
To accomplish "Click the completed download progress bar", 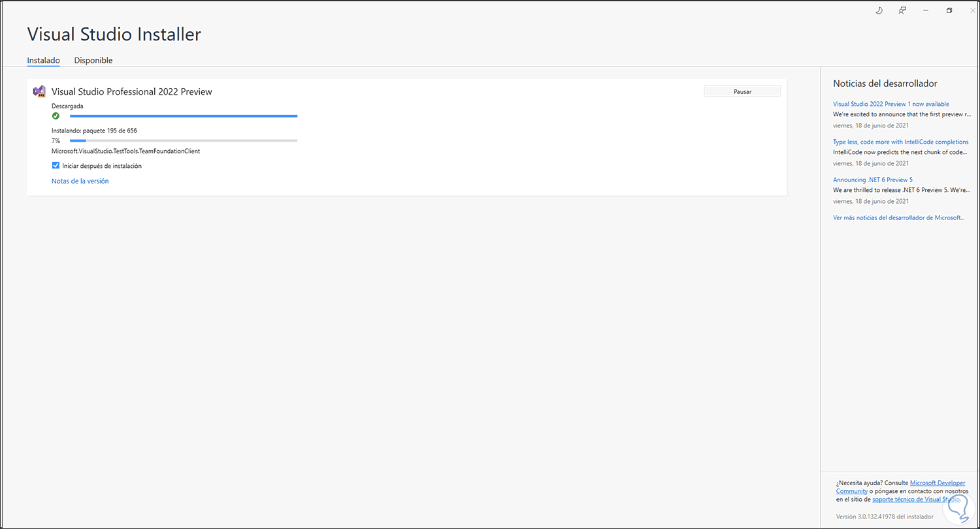I will 184,116.
